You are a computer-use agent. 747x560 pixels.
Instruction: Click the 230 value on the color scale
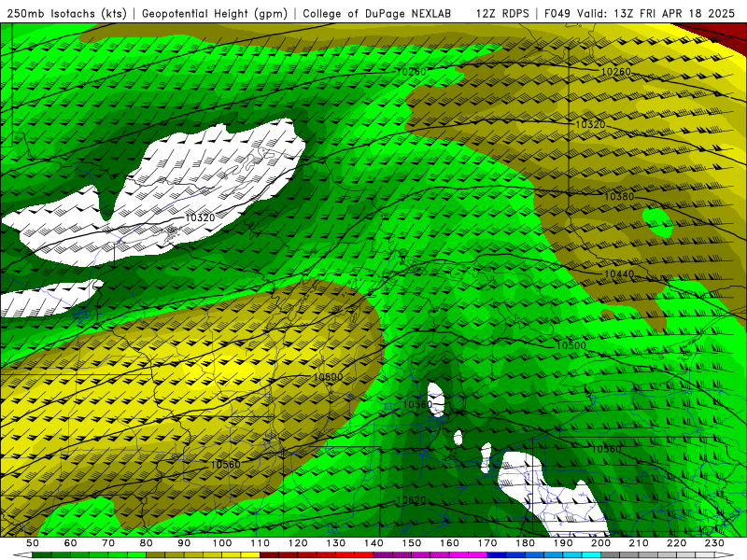714,543
